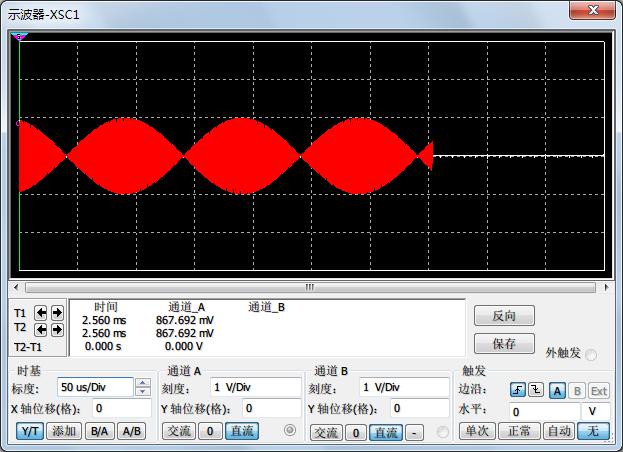This screenshot has height=452, width=623.
Task: Toggle the 外触发 radio button
Action: pos(591,355)
